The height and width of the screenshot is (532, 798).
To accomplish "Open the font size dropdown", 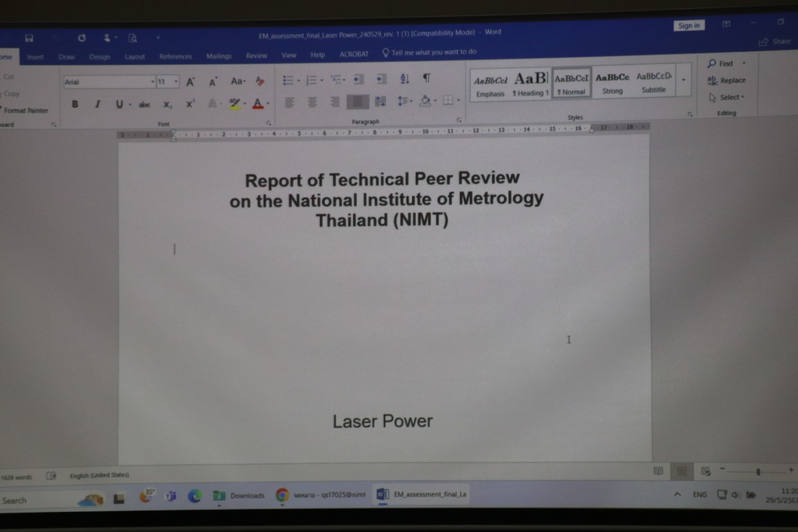I will [x=176, y=82].
